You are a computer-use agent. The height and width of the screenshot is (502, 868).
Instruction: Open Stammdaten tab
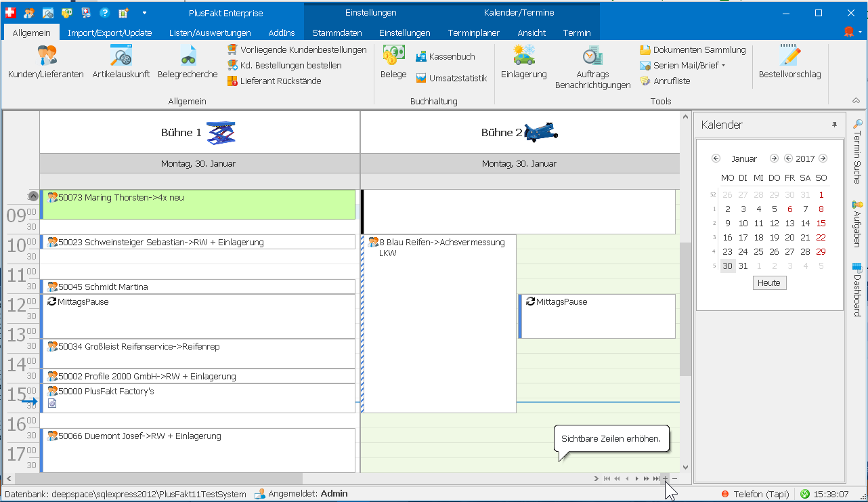pos(337,33)
